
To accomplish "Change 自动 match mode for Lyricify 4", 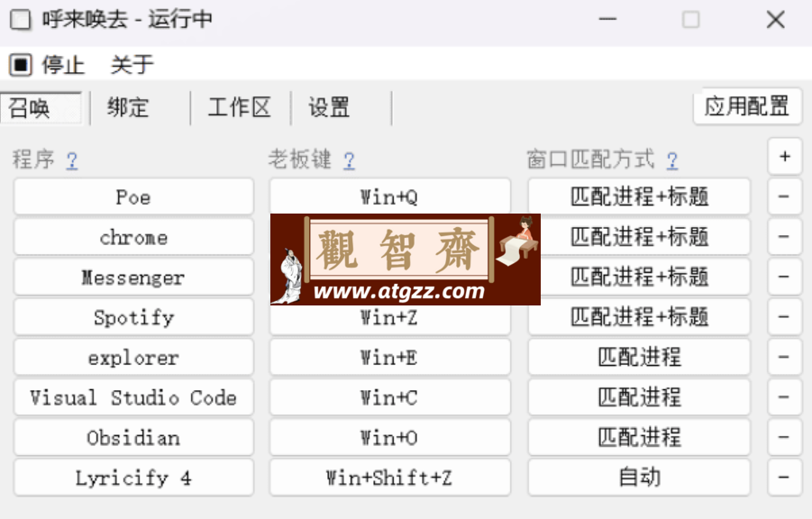I will coord(639,478).
